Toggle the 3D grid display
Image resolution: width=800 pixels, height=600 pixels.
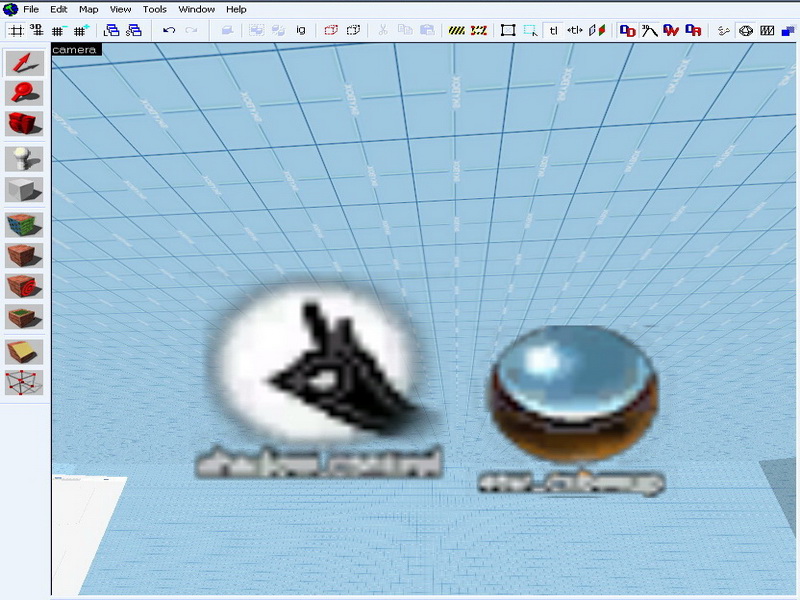pyautogui.click(x=36, y=30)
